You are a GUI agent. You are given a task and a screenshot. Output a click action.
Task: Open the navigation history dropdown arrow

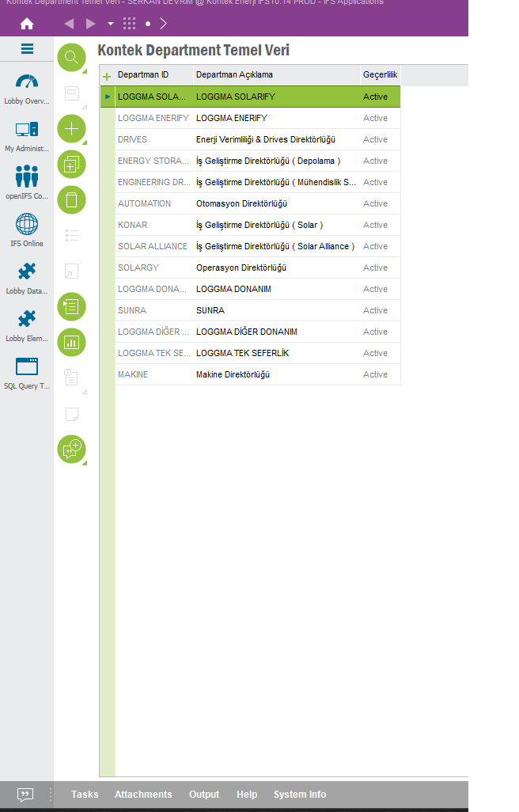110,24
